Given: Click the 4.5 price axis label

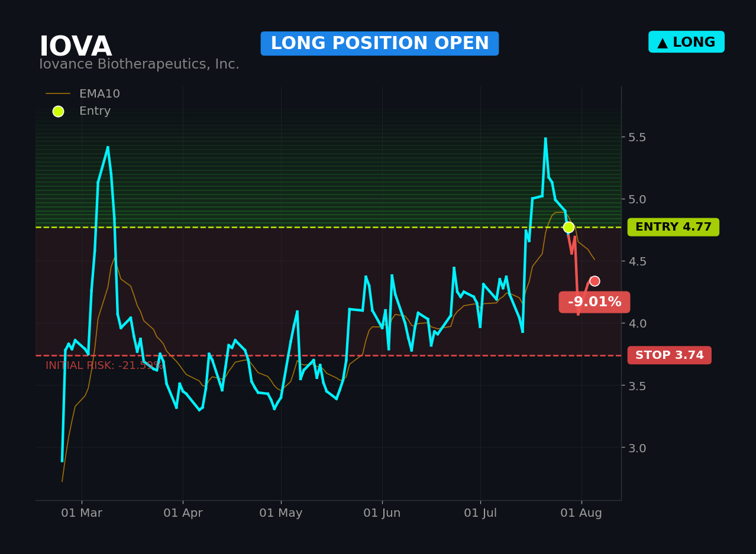Looking at the screenshot, I should coord(638,261).
